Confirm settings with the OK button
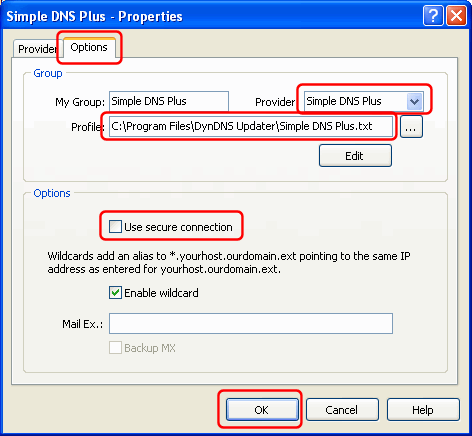472x436 pixels. [262, 410]
